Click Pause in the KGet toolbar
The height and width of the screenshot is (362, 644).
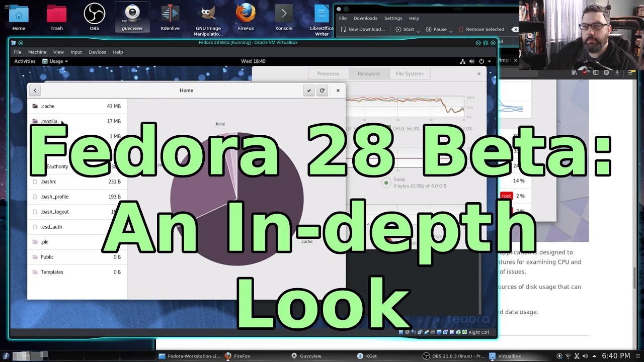(x=437, y=29)
